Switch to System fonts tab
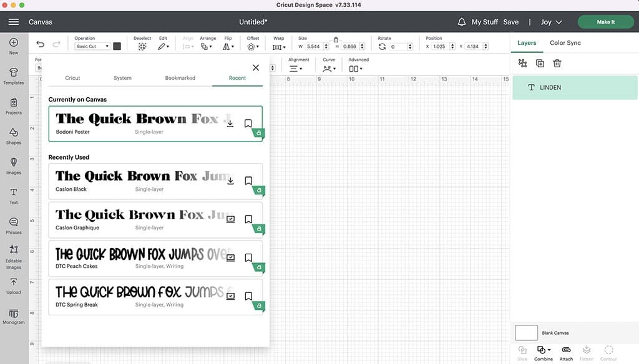 pyautogui.click(x=122, y=78)
